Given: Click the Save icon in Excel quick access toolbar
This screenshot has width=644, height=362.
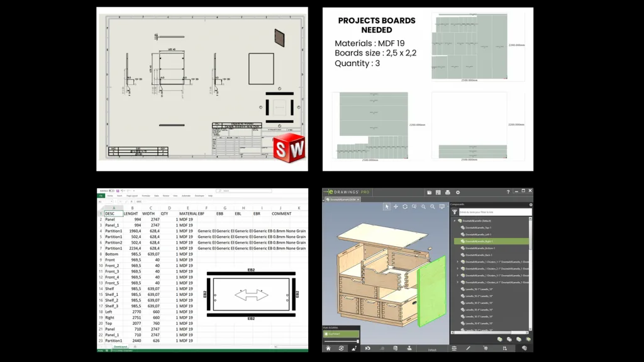Looking at the screenshot, I should coord(118,191).
